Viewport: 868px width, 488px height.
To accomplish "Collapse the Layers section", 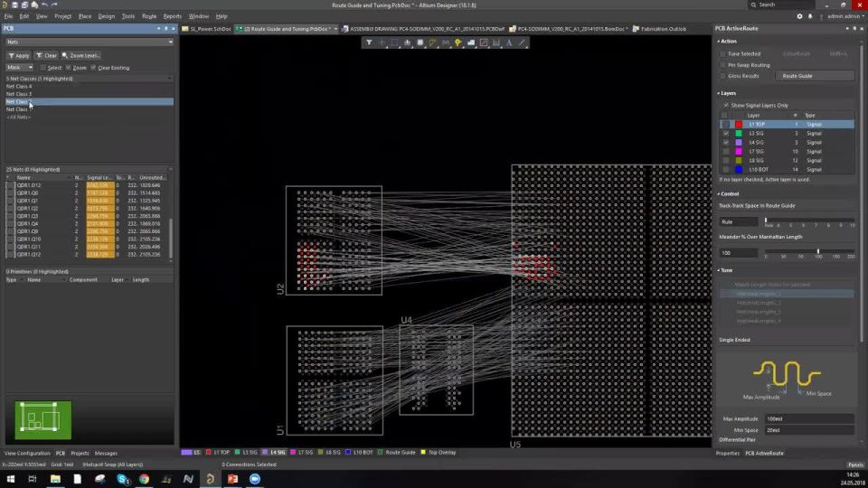I will point(719,93).
